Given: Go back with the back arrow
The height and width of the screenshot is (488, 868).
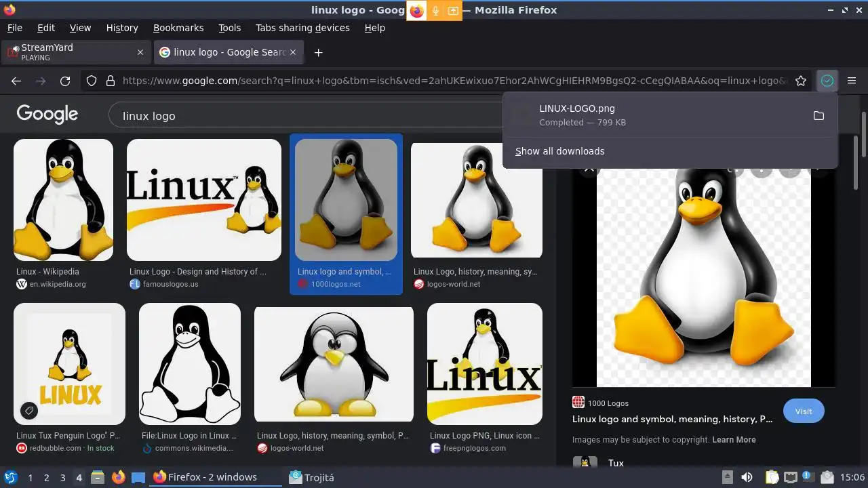Looking at the screenshot, I should click(x=16, y=81).
